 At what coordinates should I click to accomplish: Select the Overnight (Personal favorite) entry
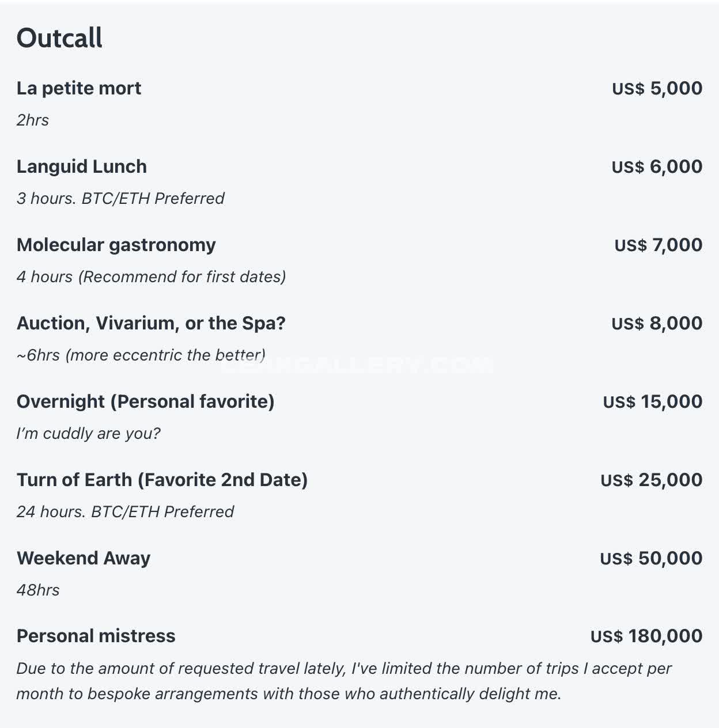tap(146, 401)
